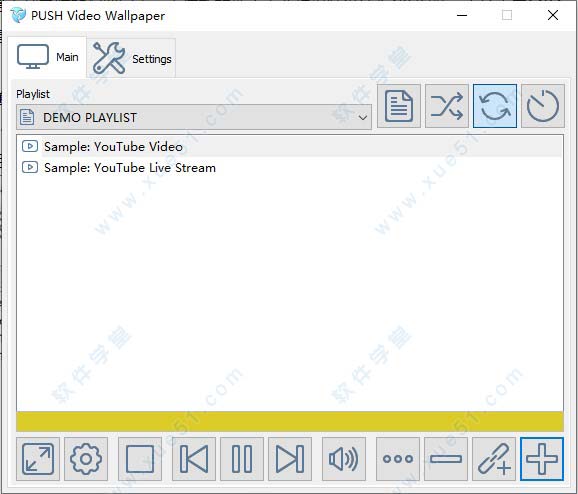This screenshot has height=494, width=578.
Task: Select Sample: YouTube Live Stream entry
Action: [x=290, y=168]
